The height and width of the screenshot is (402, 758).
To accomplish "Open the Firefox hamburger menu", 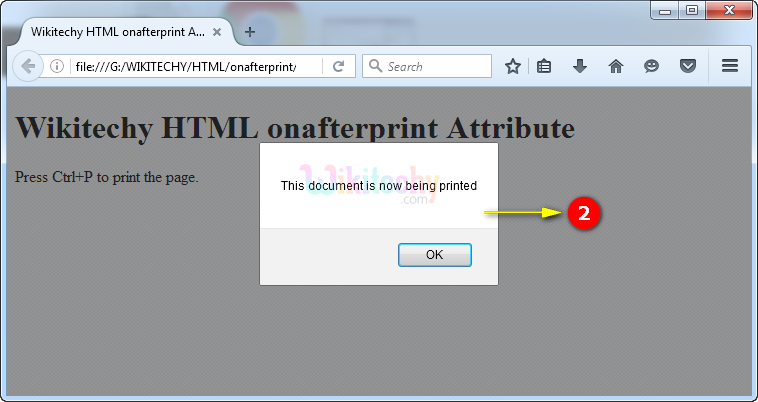I will click(x=729, y=66).
